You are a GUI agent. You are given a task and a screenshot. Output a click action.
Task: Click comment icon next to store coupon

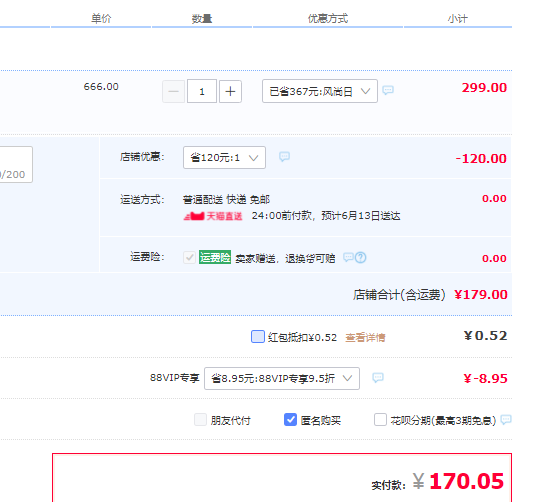(284, 156)
